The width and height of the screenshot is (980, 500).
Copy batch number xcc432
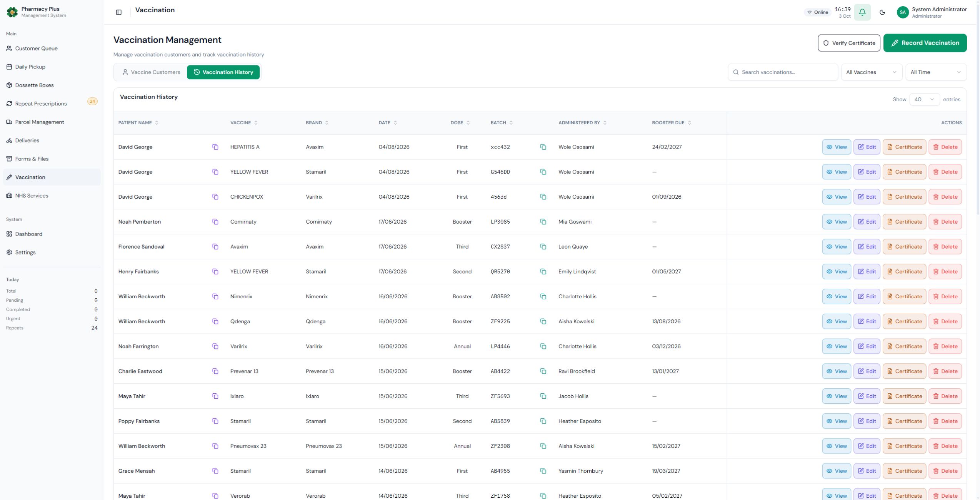[x=543, y=147]
